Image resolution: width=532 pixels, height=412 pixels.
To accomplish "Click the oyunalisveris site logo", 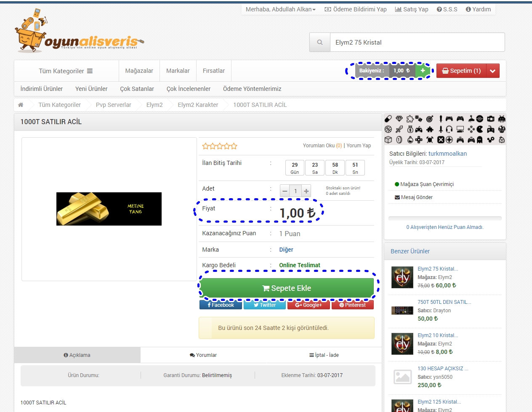I will pyautogui.click(x=79, y=31).
